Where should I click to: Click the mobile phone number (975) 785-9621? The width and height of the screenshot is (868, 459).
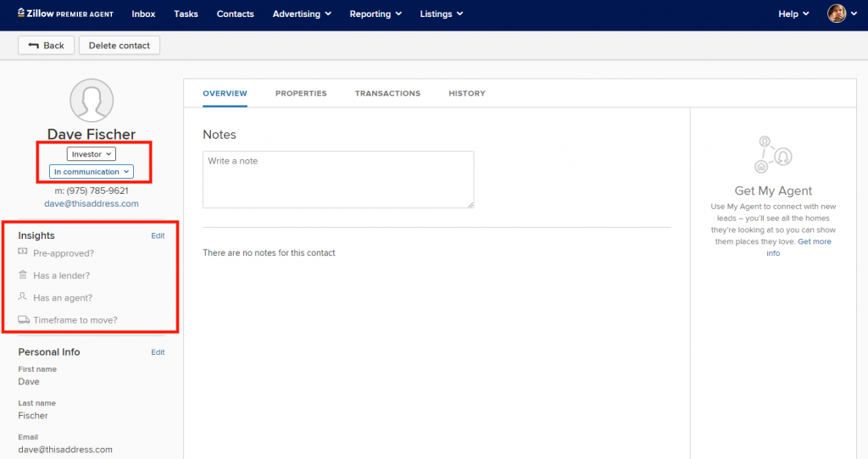click(97, 191)
